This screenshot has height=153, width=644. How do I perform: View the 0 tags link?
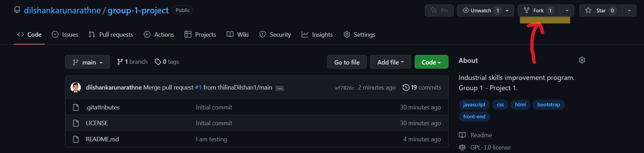click(167, 62)
